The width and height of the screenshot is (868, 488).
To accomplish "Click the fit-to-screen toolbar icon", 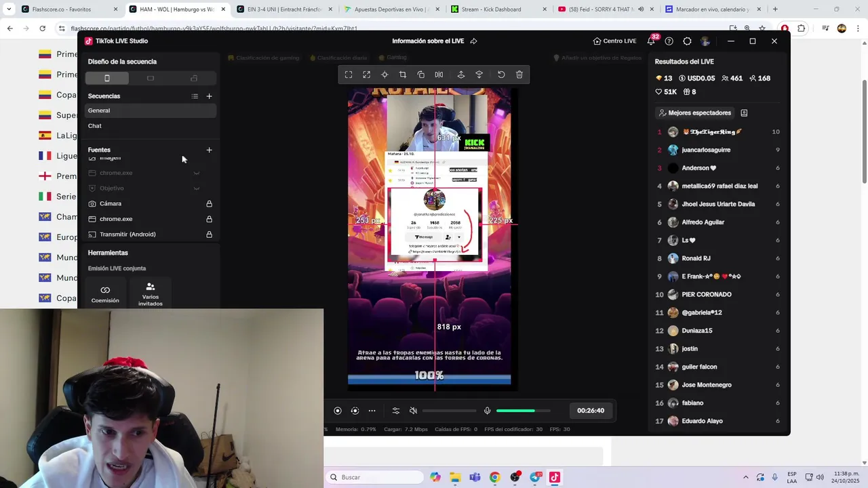I will click(349, 75).
